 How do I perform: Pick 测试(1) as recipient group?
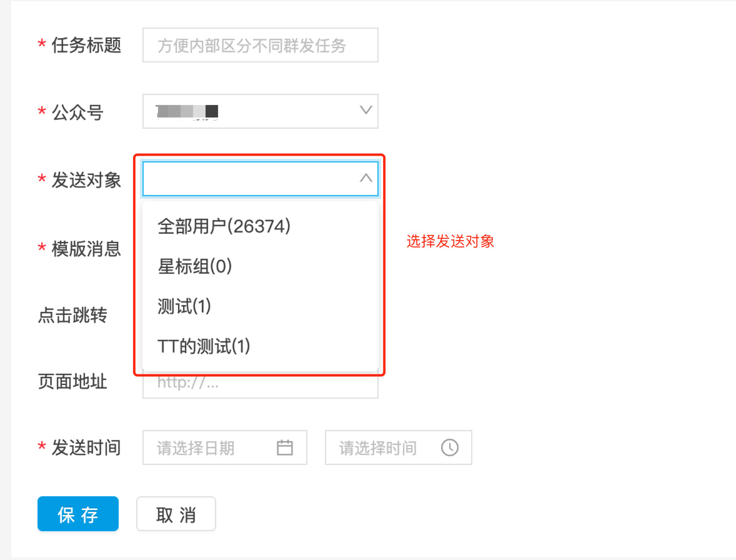[x=185, y=306]
